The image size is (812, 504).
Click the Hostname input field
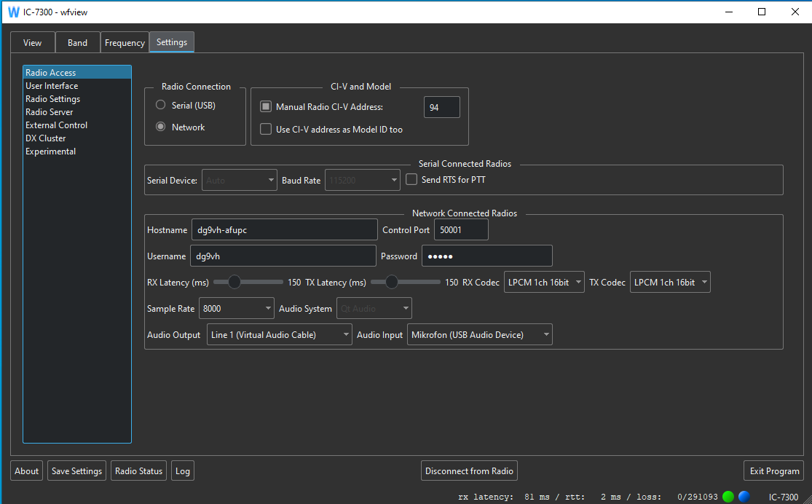pos(284,230)
